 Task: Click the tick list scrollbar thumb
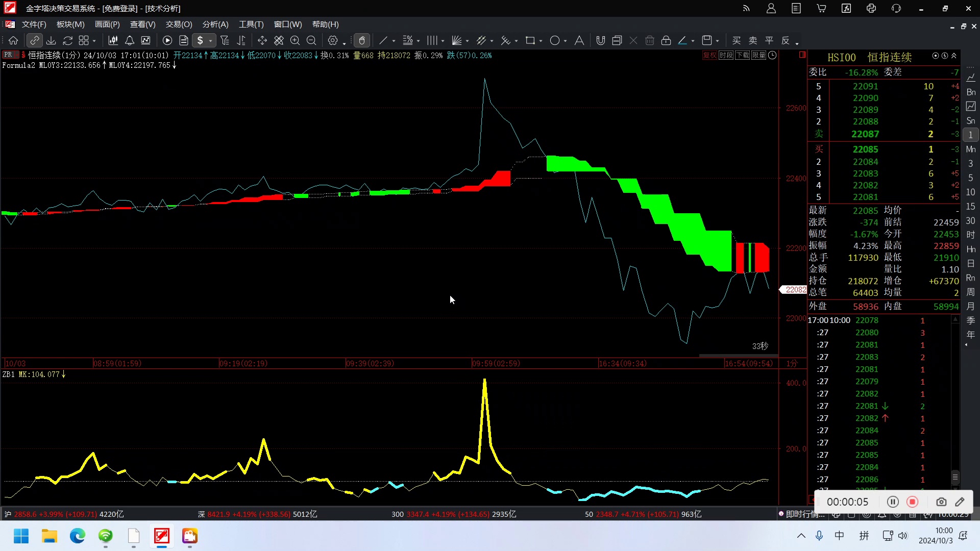pyautogui.click(x=955, y=477)
